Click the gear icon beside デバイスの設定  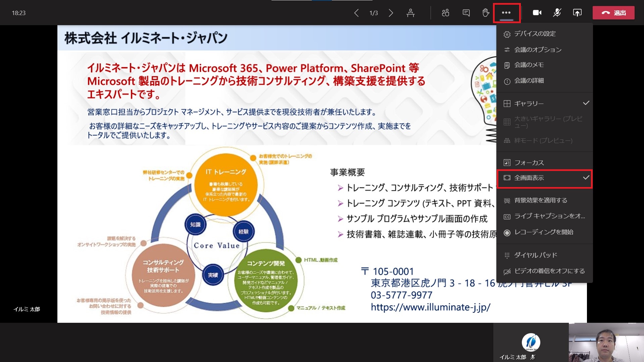507,34
